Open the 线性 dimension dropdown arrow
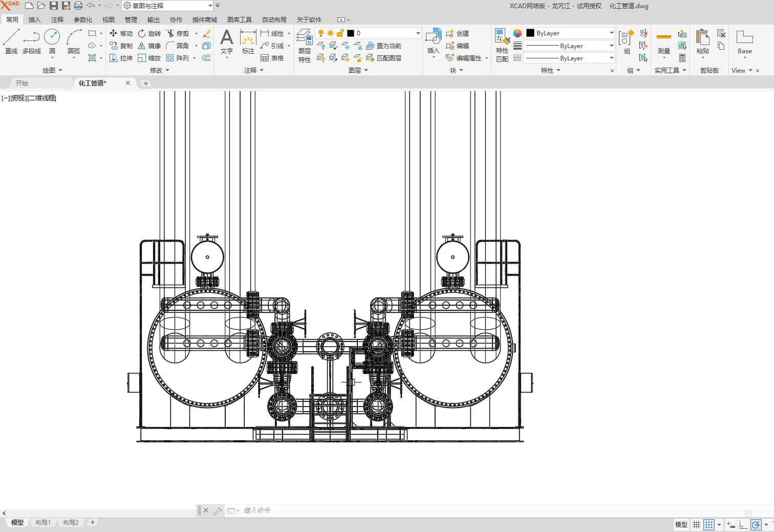The width and height of the screenshot is (774, 532). pos(289,33)
